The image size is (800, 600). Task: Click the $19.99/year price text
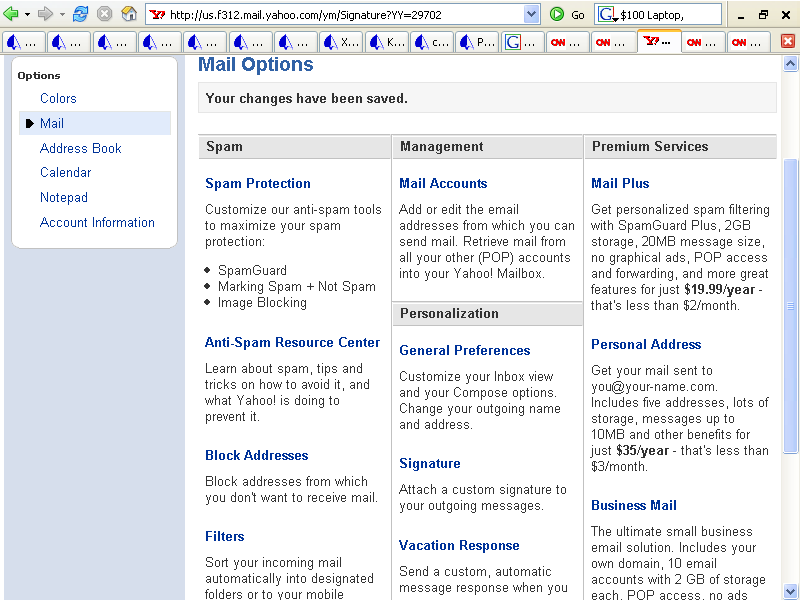click(719, 289)
